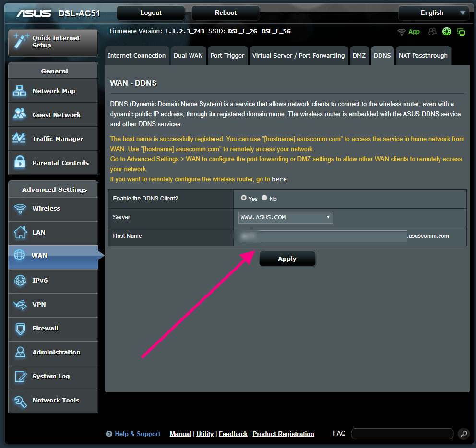This screenshot has width=476, height=448.
Task: Switch to the Internet Connection tab
Action: [137, 56]
